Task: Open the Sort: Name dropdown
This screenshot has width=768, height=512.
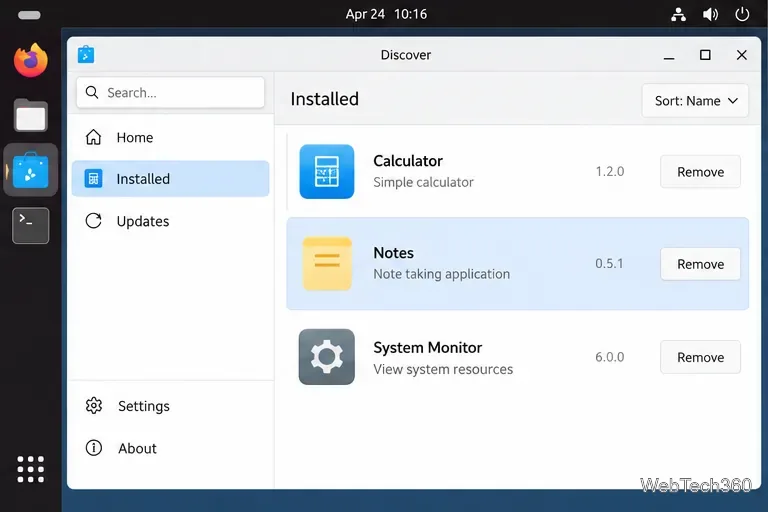Action: (695, 100)
